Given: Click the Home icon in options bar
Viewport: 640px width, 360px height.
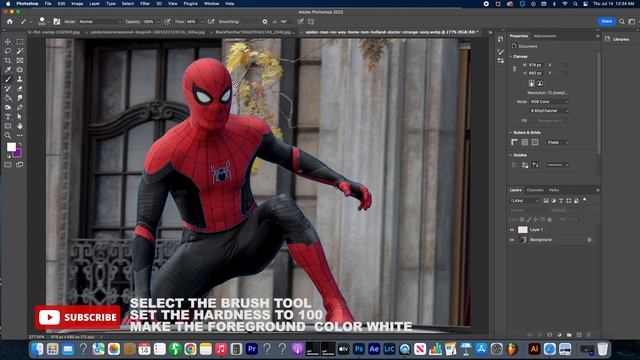Looking at the screenshot, I should coord(10,22).
